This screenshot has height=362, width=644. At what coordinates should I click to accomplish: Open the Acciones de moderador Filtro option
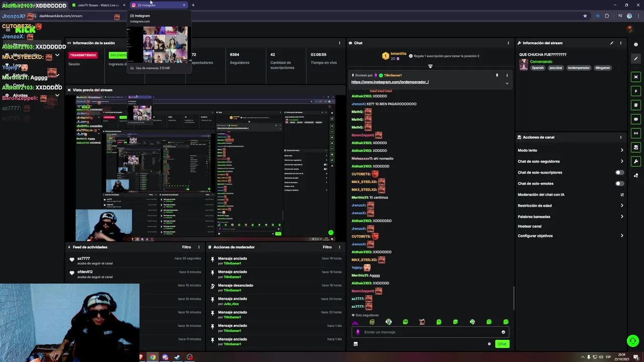tap(327, 247)
